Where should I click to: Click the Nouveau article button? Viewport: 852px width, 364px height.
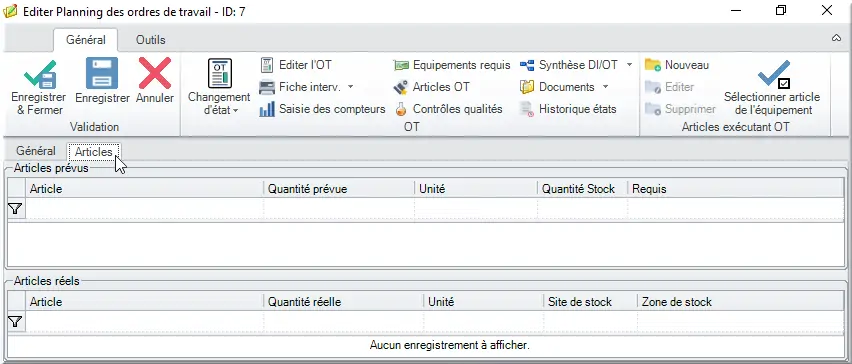(x=677, y=65)
